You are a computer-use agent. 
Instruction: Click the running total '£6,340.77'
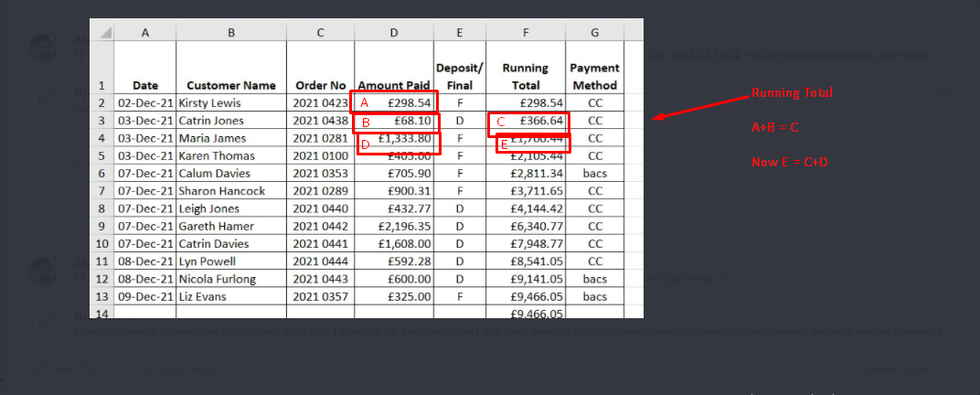(526, 226)
